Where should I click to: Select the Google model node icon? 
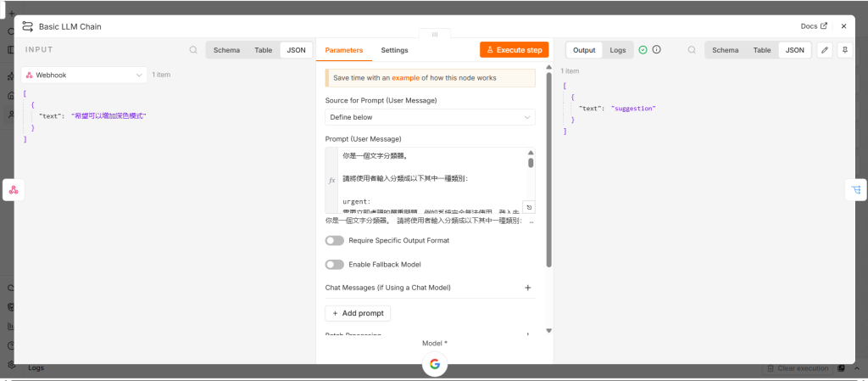click(x=435, y=364)
